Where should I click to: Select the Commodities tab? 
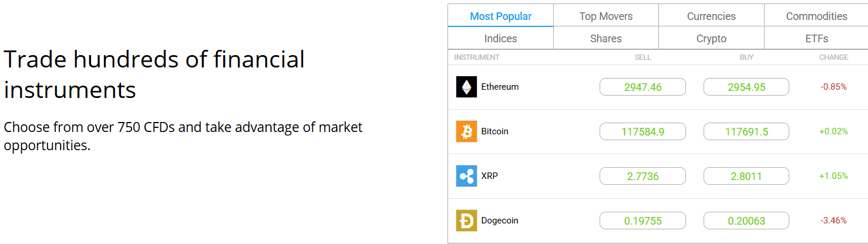[x=816, y=16]
